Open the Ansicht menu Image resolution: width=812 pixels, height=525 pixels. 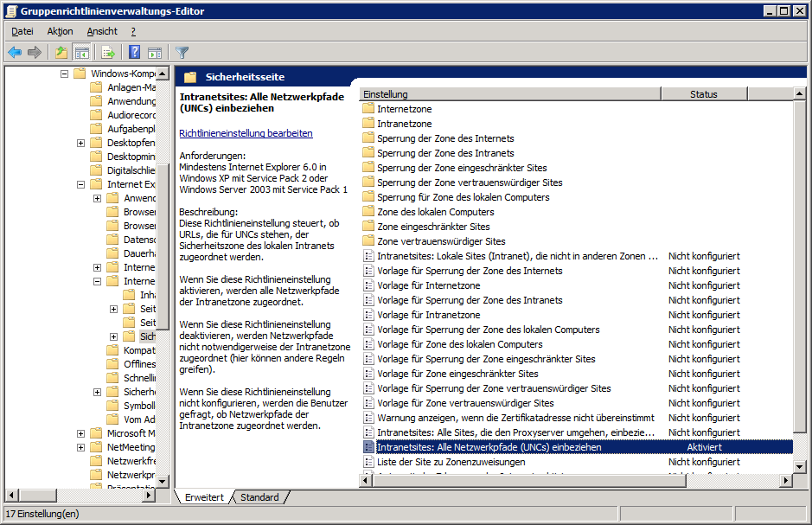point(102,31)
